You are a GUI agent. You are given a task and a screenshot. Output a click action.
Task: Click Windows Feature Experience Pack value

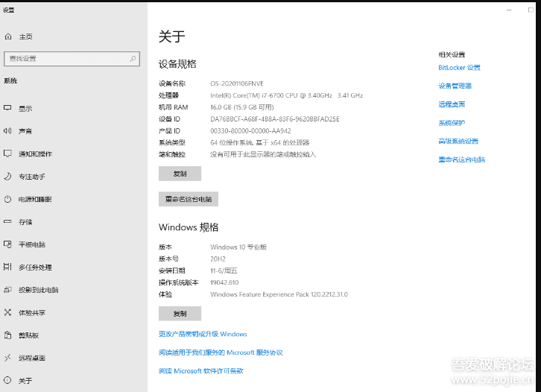(x=279, y=294)
